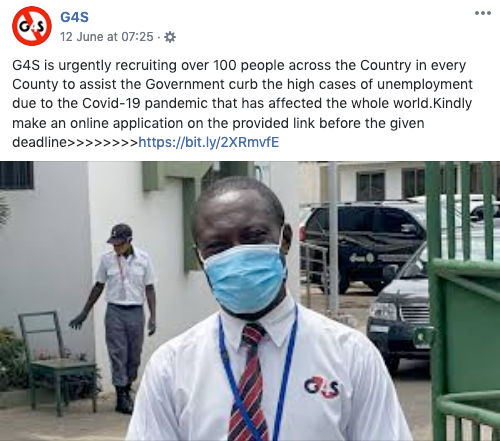Click the green metal gate in photo
Viewport: 500px width, 441px height.
(464, 300)
